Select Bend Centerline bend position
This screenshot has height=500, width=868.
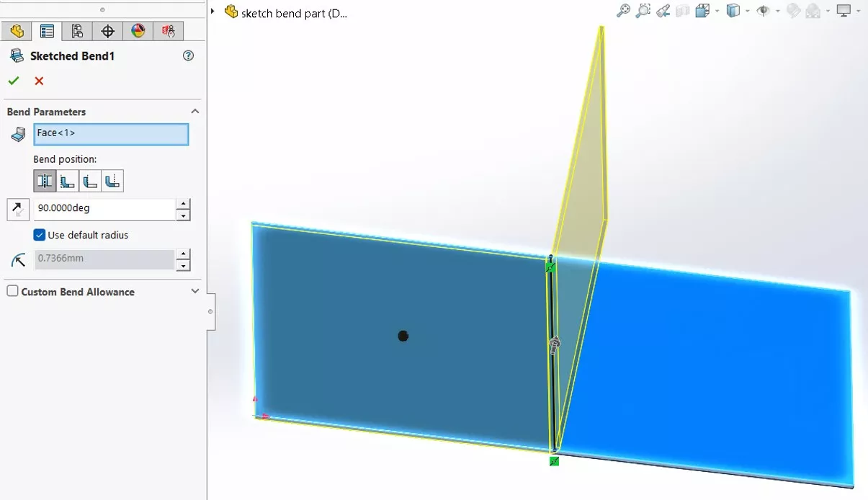coord(45,181)
